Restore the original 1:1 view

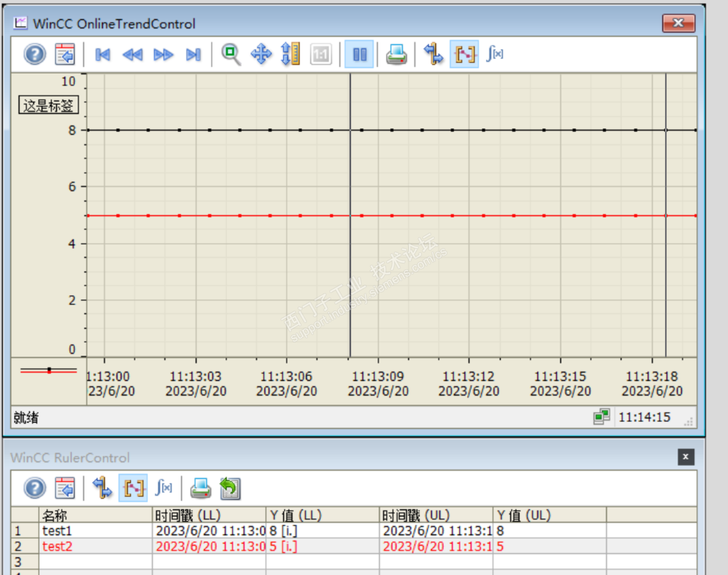[321, 55]
